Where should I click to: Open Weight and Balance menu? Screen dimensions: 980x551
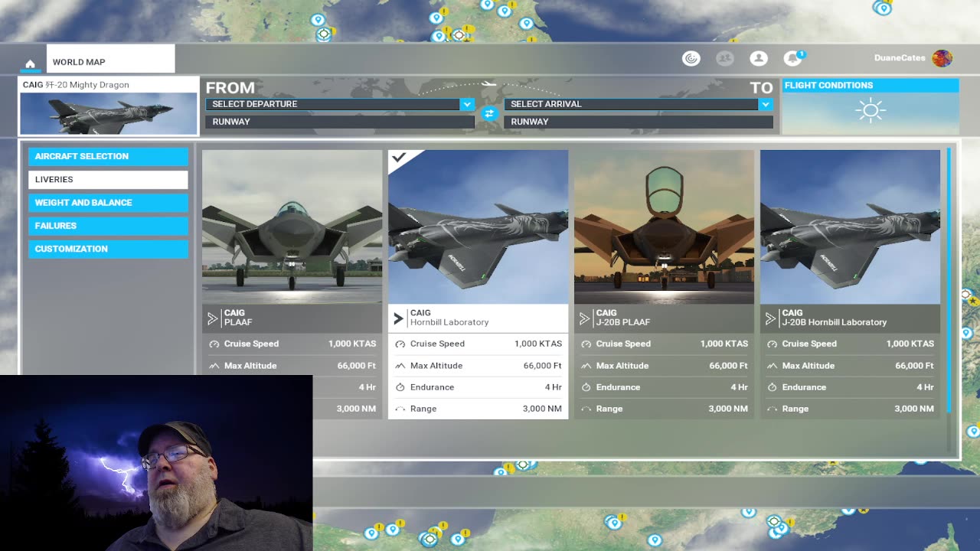[108, 203]
